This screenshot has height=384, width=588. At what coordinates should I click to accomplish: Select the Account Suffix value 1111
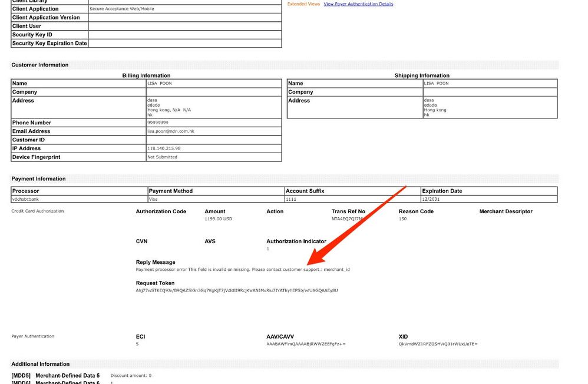pos(291,199)
